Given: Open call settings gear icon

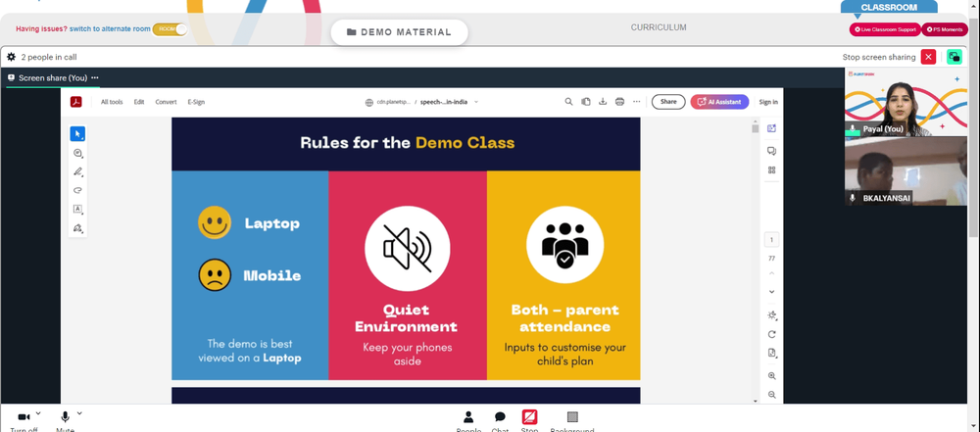Looking at the screenshot, I should tap(11, 57).
